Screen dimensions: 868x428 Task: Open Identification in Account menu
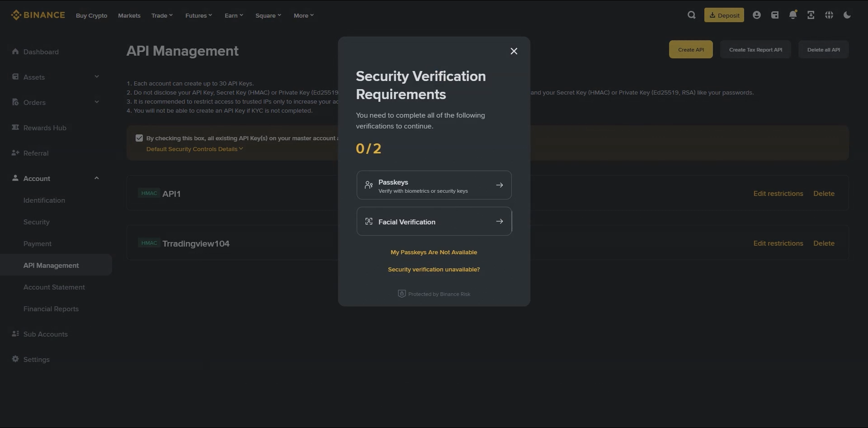click(x=44, y=200)
